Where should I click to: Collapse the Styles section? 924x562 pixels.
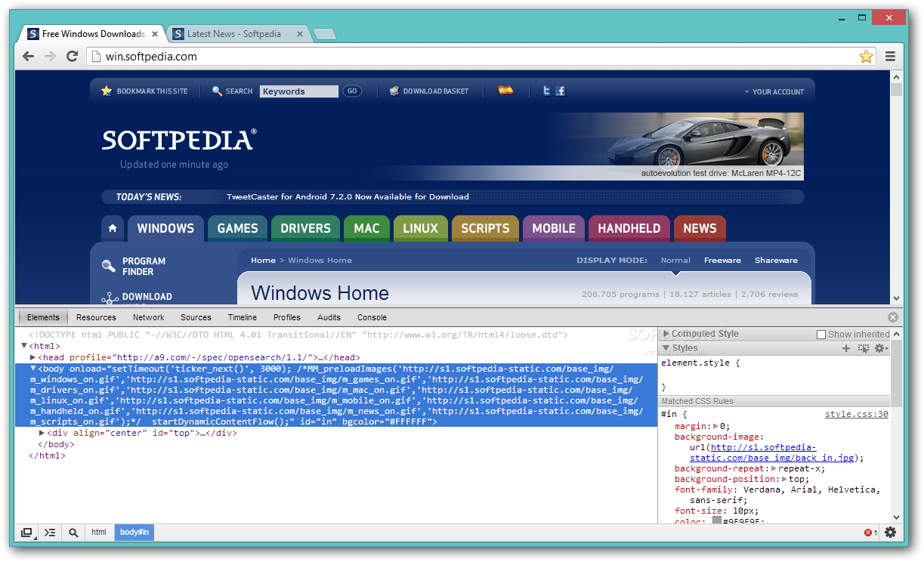click(x=666, y=348)
